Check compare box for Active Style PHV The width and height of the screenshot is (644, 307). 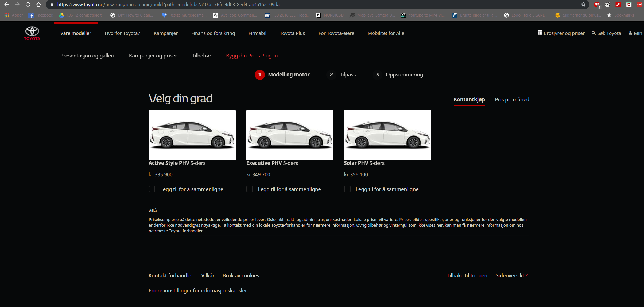(152, 189)
